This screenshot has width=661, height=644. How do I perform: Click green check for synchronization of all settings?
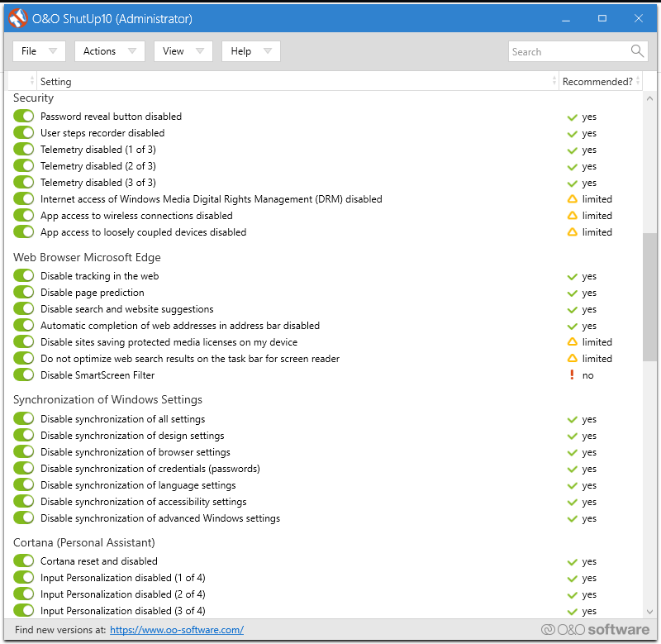(572, 420)
